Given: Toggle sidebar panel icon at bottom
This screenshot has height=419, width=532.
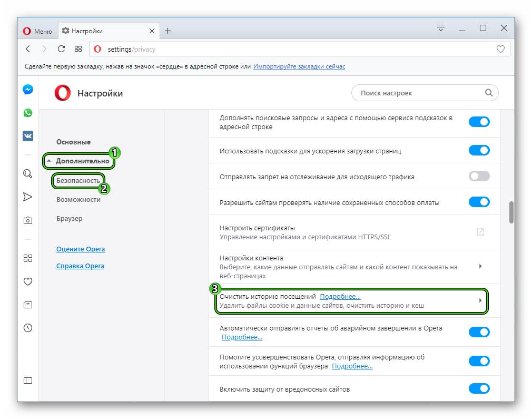Looking at the screenshot, I should pos(28,381).
